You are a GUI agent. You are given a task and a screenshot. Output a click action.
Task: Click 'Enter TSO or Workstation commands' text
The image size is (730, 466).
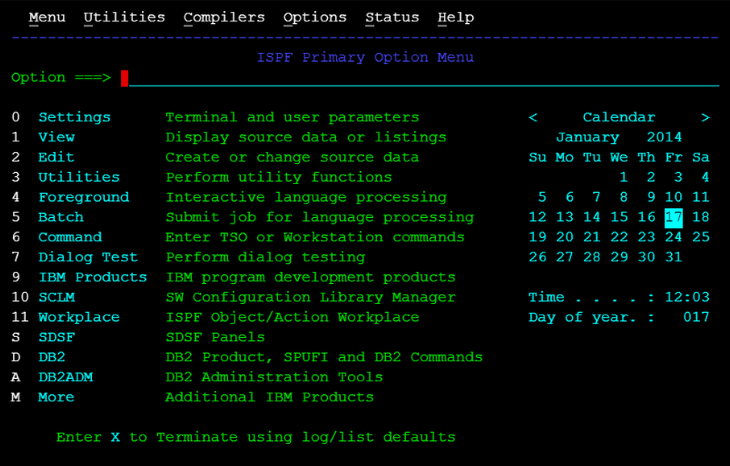click(315, 237)
